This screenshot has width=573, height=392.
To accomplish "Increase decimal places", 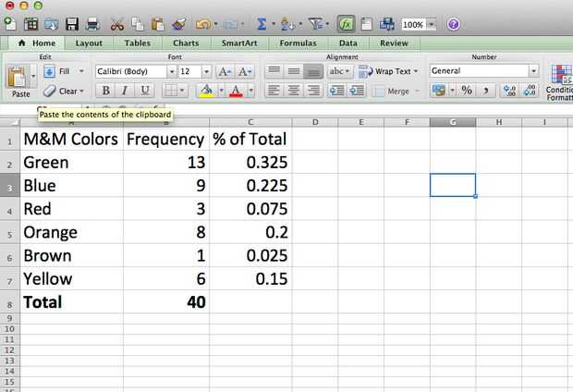I will (509, 91).
